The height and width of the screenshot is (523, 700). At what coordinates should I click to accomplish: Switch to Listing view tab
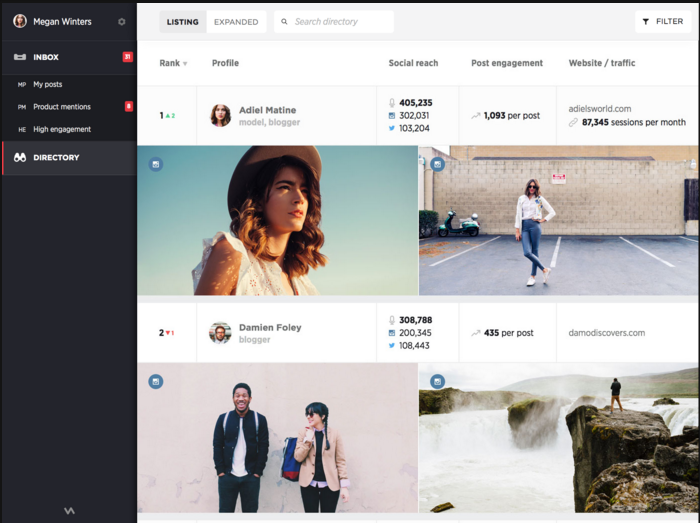(183, 22)
